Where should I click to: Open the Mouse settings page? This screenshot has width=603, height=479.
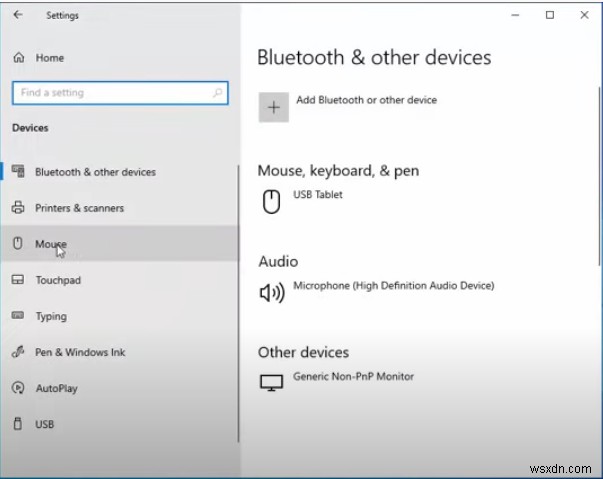[51, 244]
